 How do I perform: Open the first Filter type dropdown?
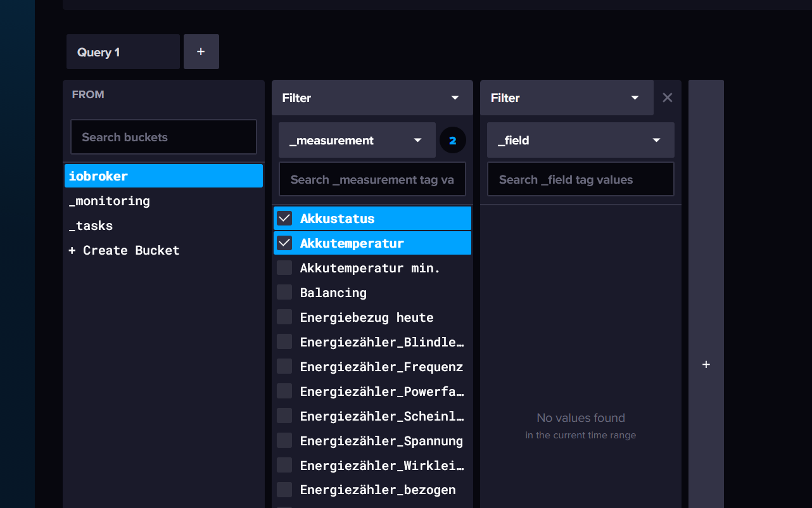(x=372, y=98)
